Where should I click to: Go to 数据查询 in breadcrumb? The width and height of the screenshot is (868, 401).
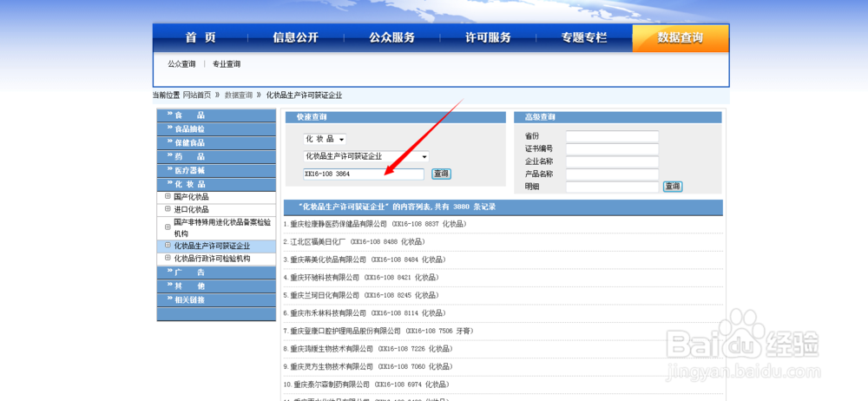tap(239, 95)
